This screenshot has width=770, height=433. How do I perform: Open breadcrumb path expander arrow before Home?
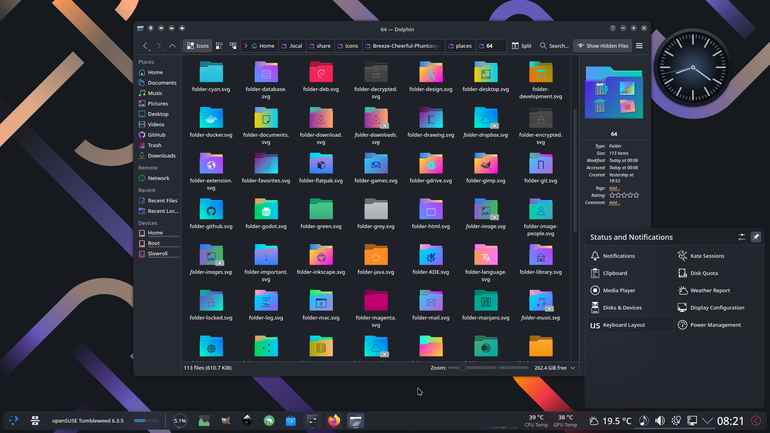click(x=246, y=46)
